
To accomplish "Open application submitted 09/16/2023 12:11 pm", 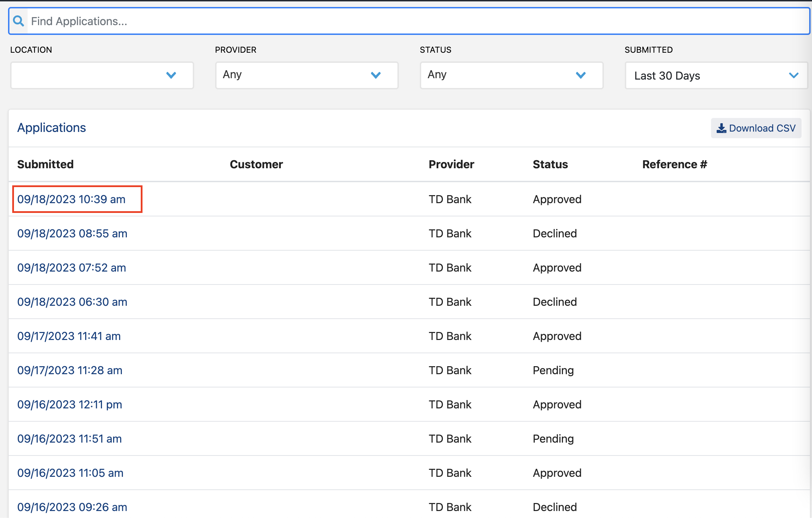I will click(70, 405).
